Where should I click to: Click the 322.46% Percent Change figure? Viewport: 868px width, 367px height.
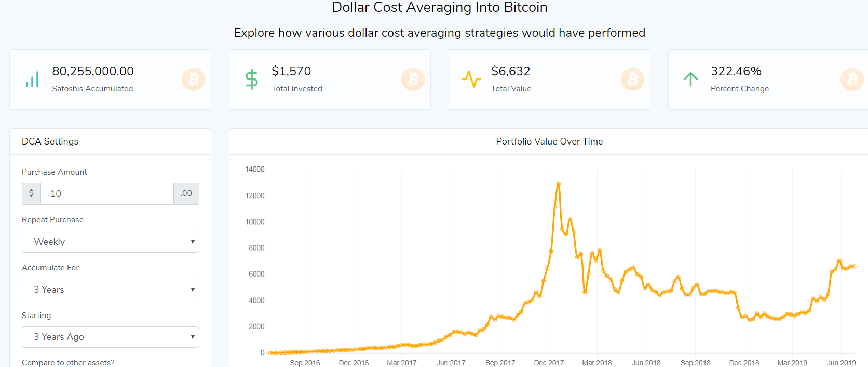pyautogui.click(x=736, y=71)
